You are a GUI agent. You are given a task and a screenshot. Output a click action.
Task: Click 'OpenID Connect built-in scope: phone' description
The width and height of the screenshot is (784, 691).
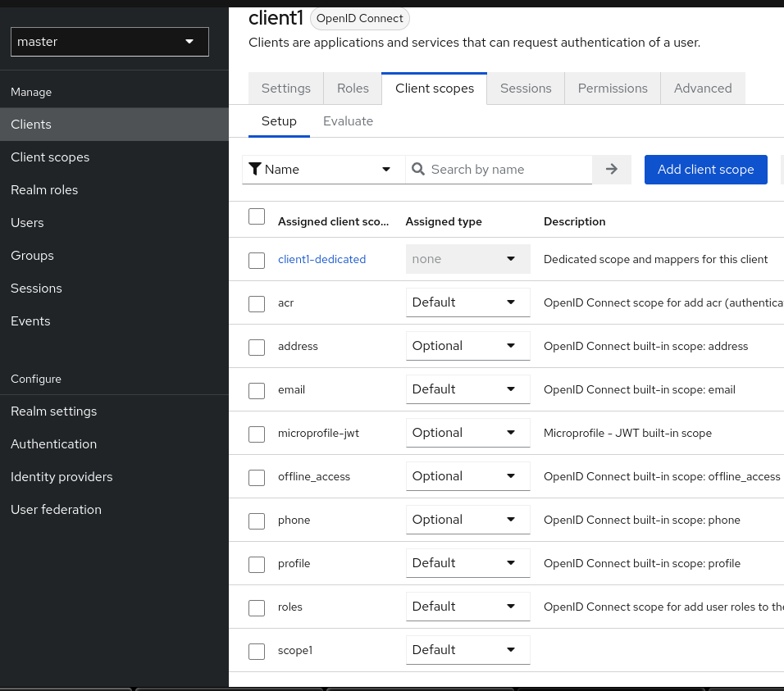(641, 521)
